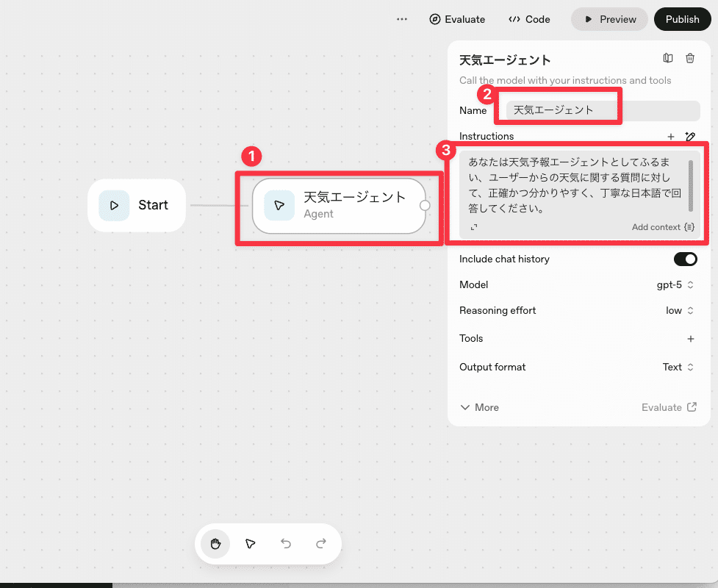Click the redo arrow icon
The width and height of the screenshot is (718, 588).
point(321,544)
